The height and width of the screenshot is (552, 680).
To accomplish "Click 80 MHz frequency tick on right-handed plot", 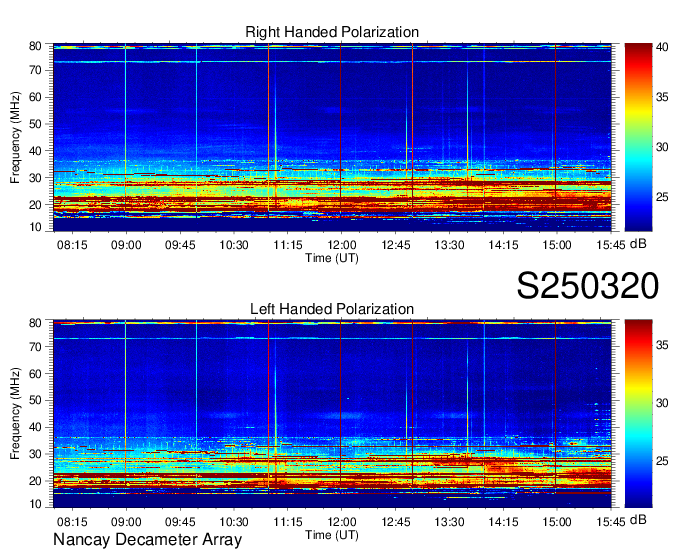I will (x=35, y=46).
